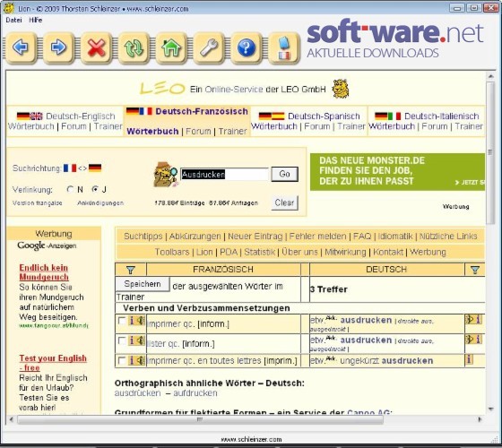502x448 pixels.
Task: Open the green home icon
Action: [x=171, y=48]
